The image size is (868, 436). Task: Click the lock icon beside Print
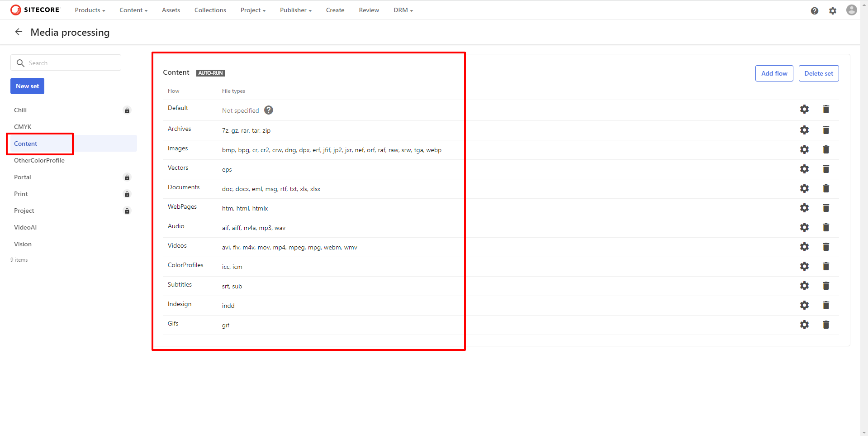pos(127,194)
